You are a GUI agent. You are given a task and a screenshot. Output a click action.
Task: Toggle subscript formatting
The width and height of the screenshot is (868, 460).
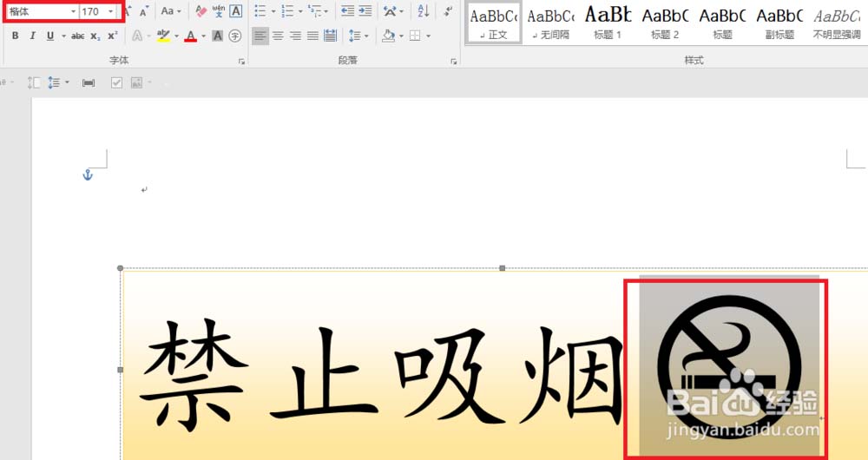(x=95, y=36)
